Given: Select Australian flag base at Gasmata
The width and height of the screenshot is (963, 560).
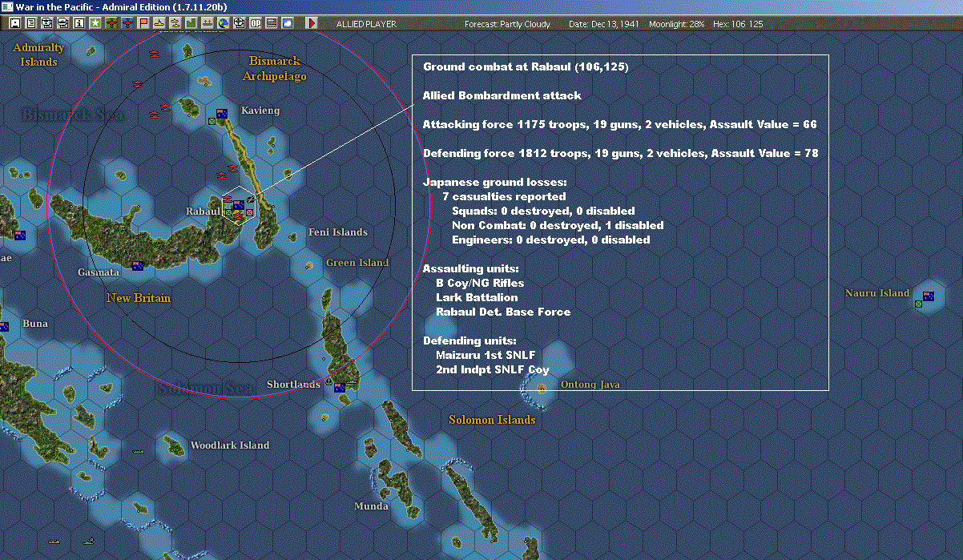Looking at the screenshot, I should (x=138, y=266).
